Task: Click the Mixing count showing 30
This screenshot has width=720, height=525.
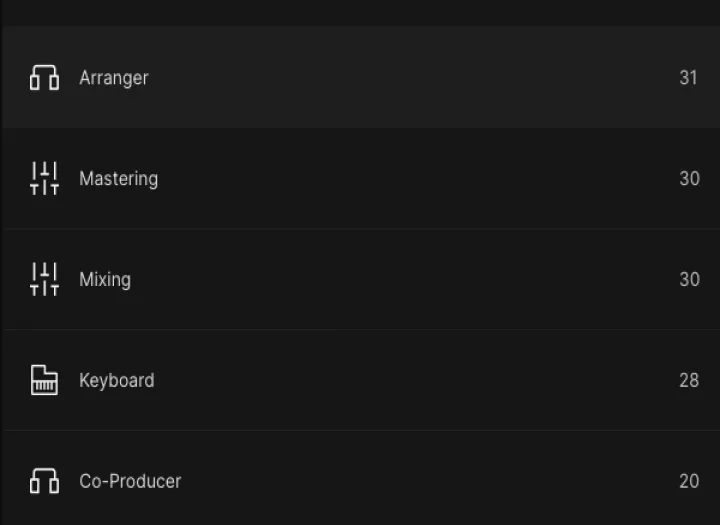Action: [689, 279]
